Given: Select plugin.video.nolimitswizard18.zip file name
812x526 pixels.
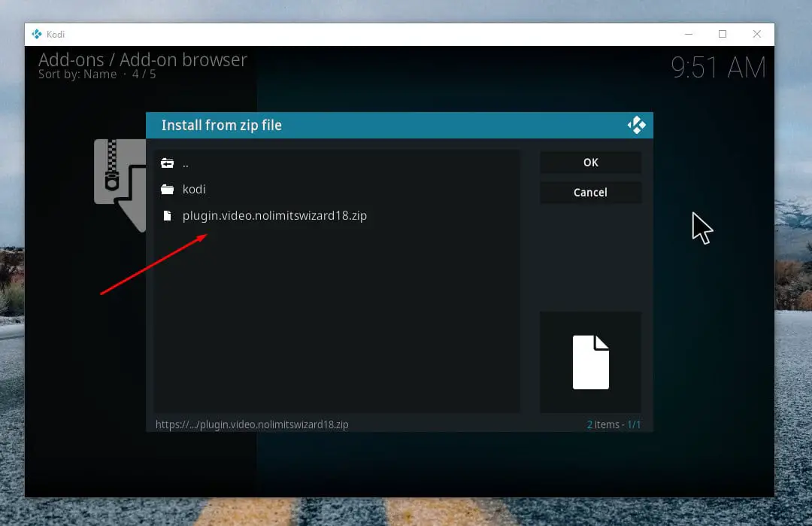Looking at the screenshot, I should pyautogui.click(x=274, y=215).
